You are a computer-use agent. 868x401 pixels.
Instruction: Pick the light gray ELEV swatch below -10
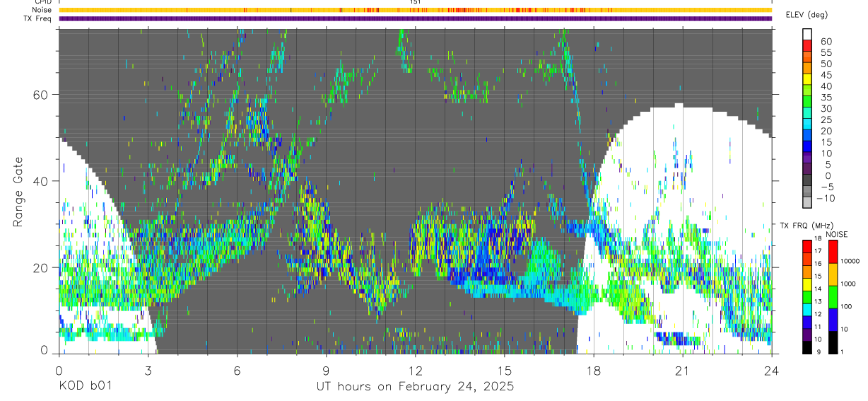pos(807,203)
